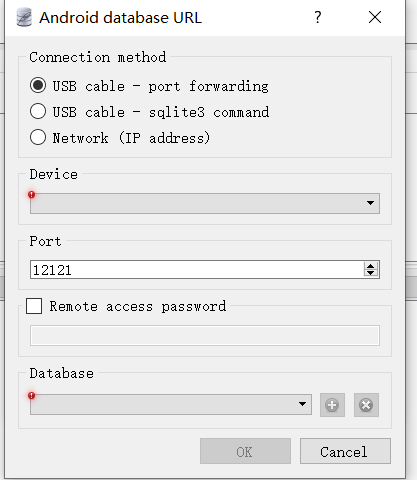Click the Database field red error indicator
Viewport: 417px width, 480px height.
pos(32,395)
